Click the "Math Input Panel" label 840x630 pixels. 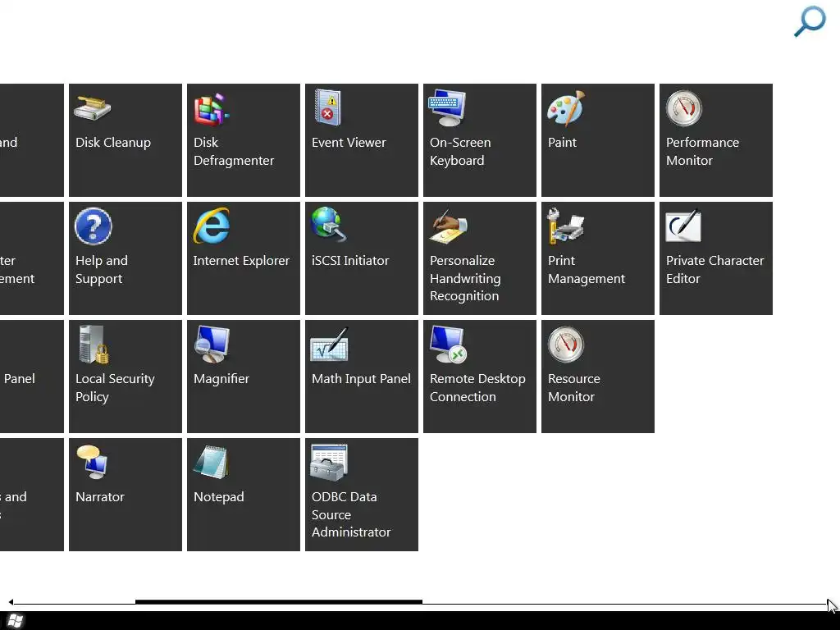[x=361, y=379]
